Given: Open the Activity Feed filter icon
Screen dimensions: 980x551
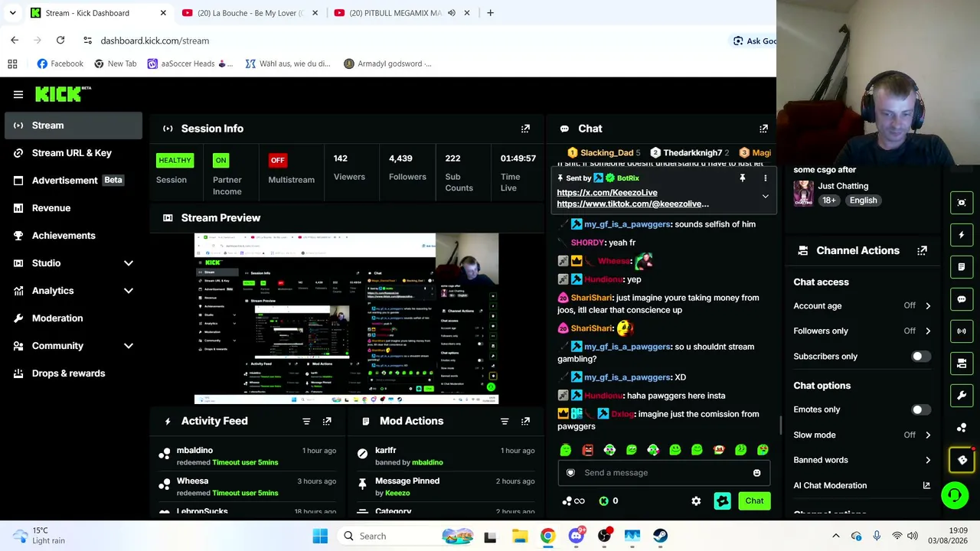Looking at the screenshot, I should tap(306, 421).
